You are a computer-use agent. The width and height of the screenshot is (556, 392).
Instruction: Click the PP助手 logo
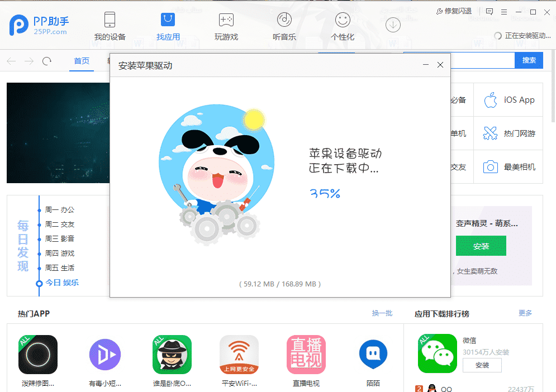tap(39, 25)
